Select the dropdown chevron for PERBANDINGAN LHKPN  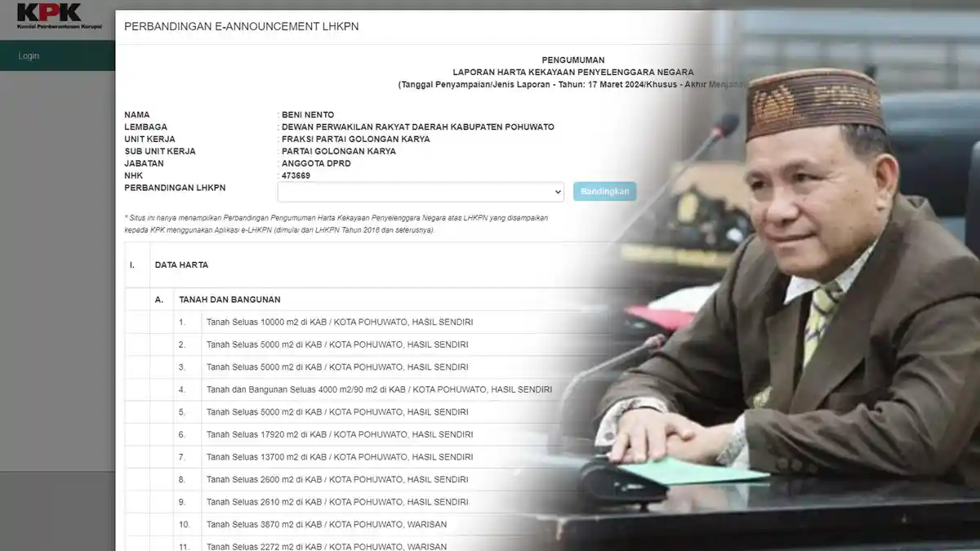(557, 191)
